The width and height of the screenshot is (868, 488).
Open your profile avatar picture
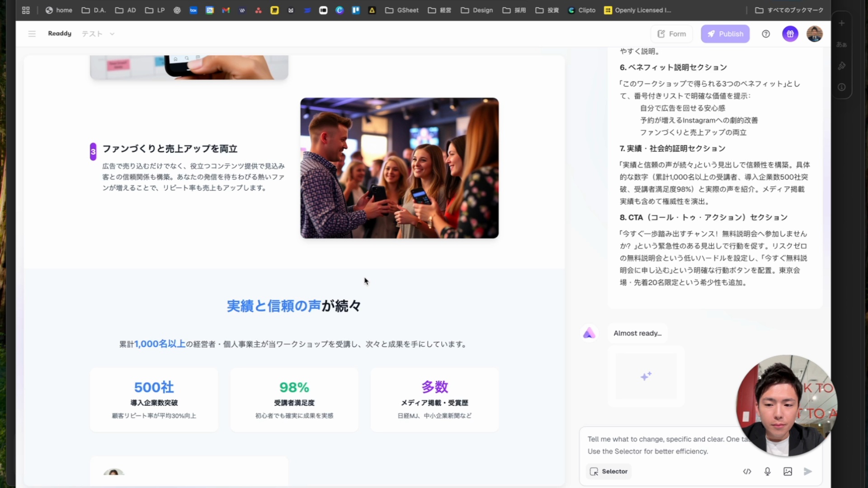pyautogui.click(x=815, y=33)
